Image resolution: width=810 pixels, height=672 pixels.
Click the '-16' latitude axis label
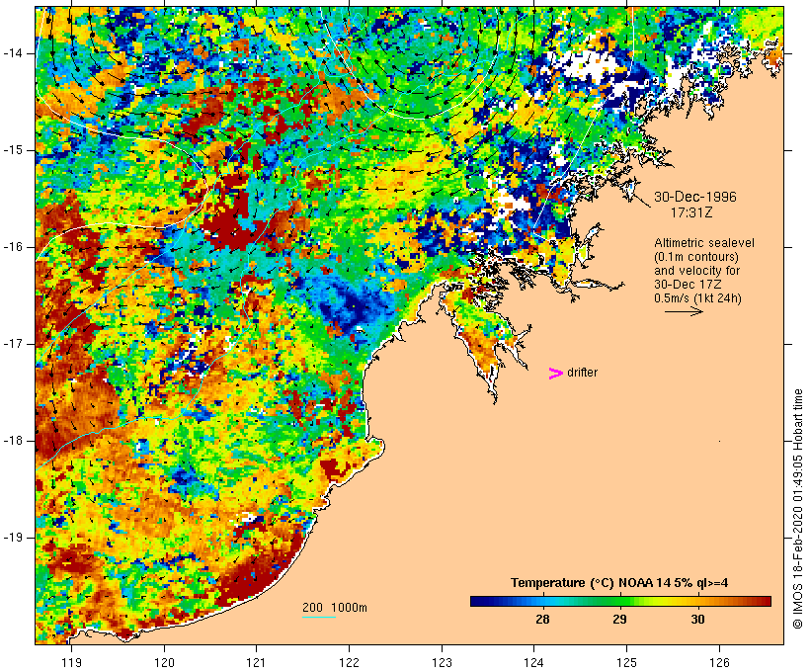(x=13, y=247)
